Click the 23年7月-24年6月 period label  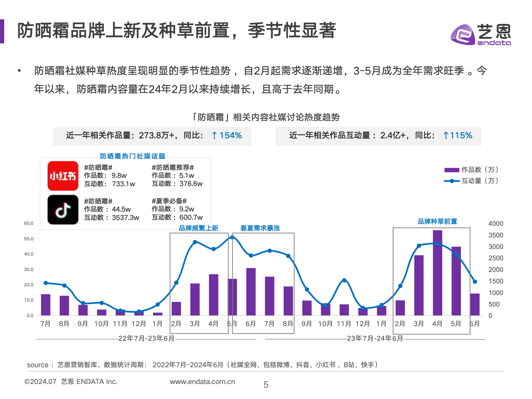click(x=375, y=338)
